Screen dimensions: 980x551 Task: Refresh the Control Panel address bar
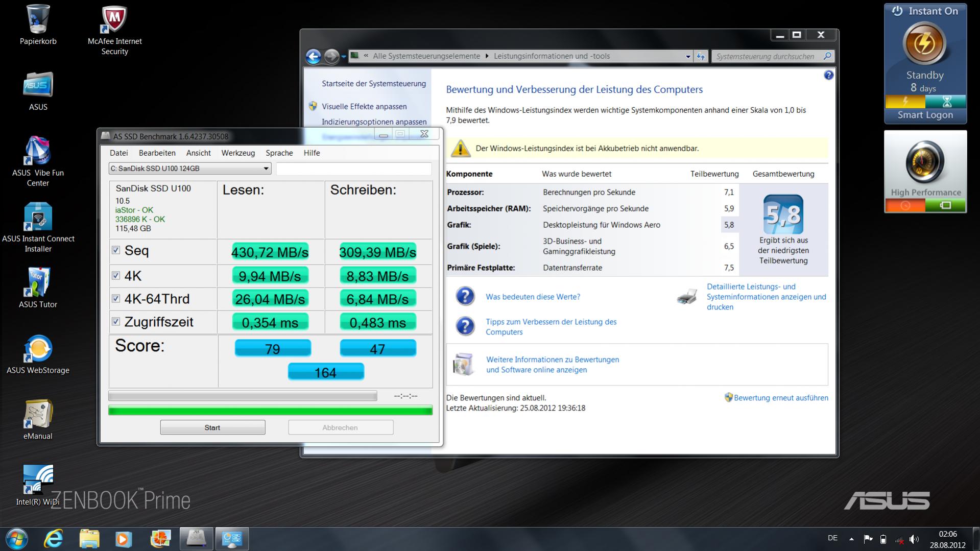[701, 56]
